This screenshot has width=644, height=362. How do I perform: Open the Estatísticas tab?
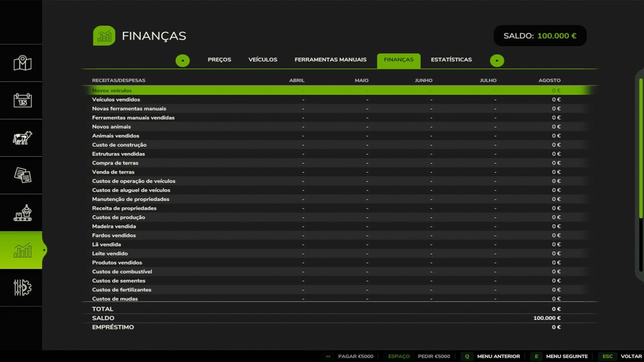(451, 60)
